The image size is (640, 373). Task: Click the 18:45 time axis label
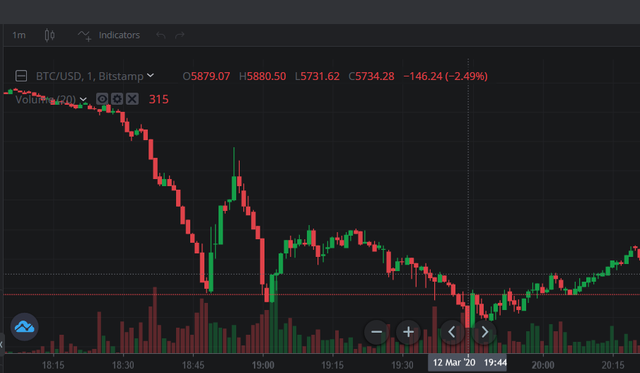[193, 365]
